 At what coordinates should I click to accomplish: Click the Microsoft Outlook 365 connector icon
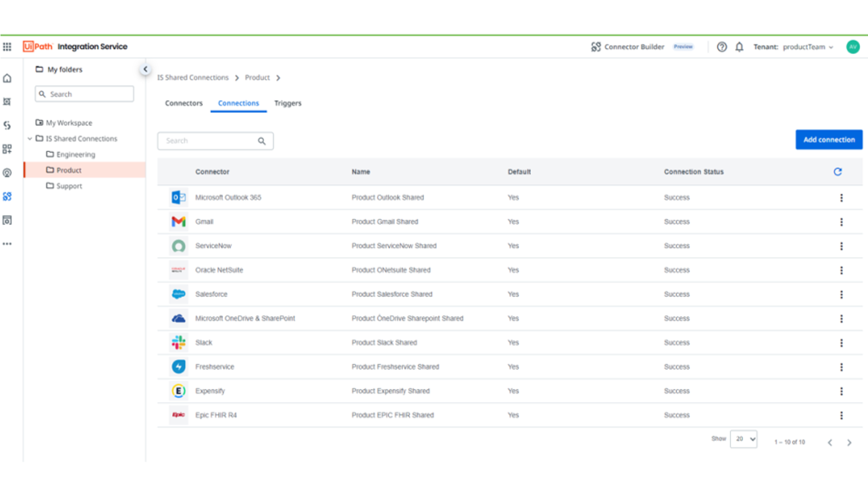[179, 197]
